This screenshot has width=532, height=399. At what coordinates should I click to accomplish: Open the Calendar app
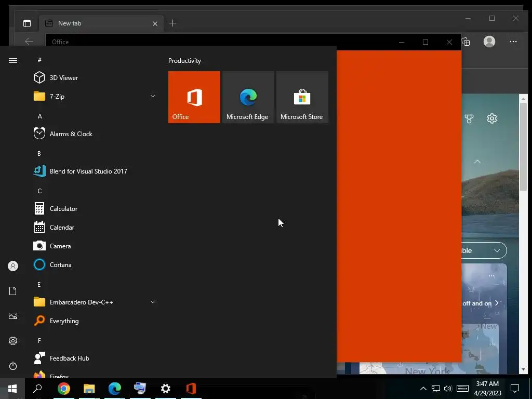pyautogui.click(x=95, y=228)
